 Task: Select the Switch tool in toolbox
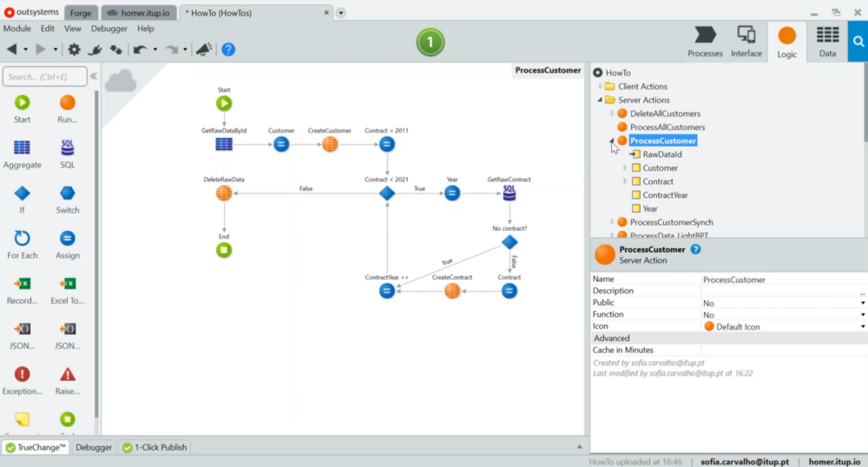pos(68,200)
